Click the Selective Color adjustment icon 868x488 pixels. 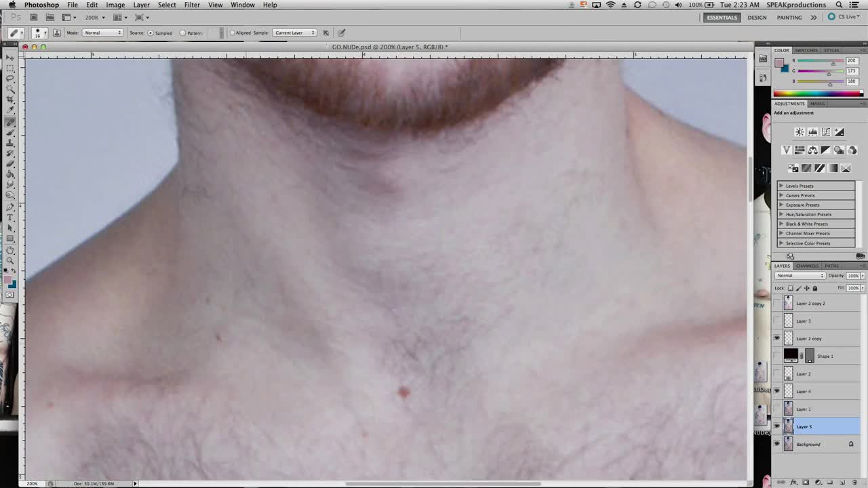[846, 168]
